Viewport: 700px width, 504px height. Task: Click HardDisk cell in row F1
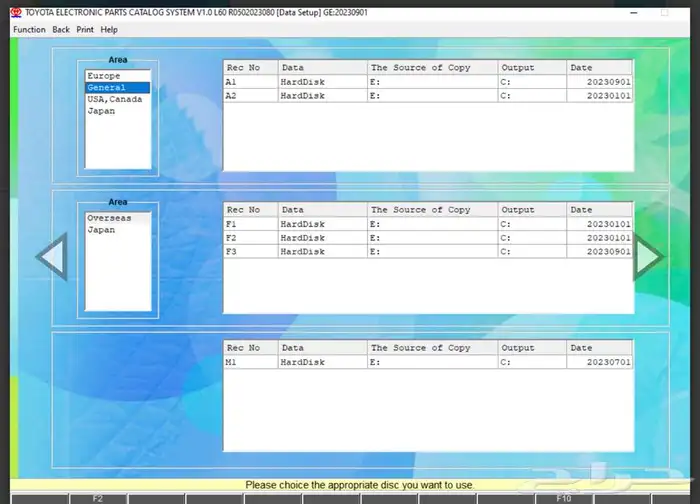(x=322, y=224)
